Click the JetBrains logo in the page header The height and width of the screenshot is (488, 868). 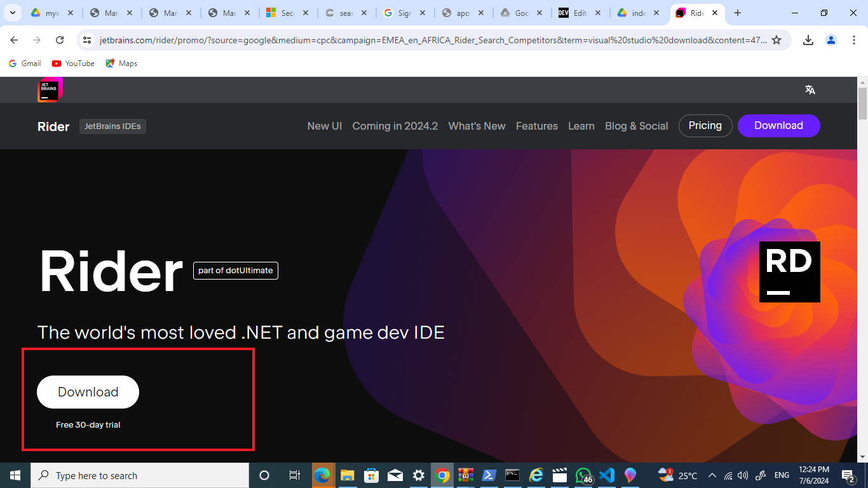pos(50,90)
